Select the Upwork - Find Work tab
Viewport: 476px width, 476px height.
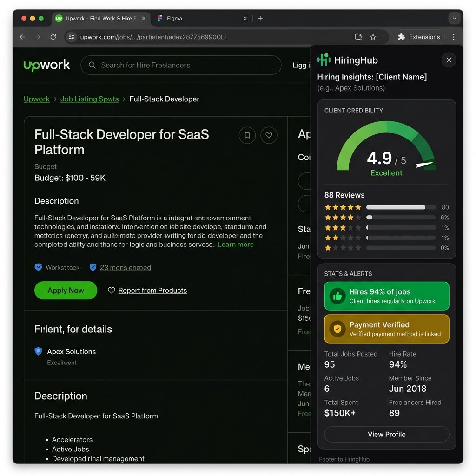[x=100, y=18]
